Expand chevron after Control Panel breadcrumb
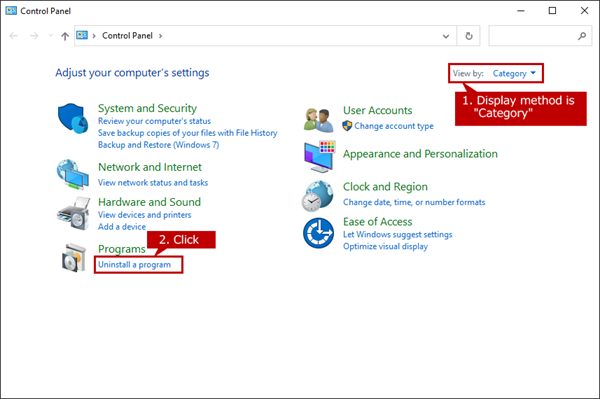Screen dimensions: 600x399 point(160,36)
